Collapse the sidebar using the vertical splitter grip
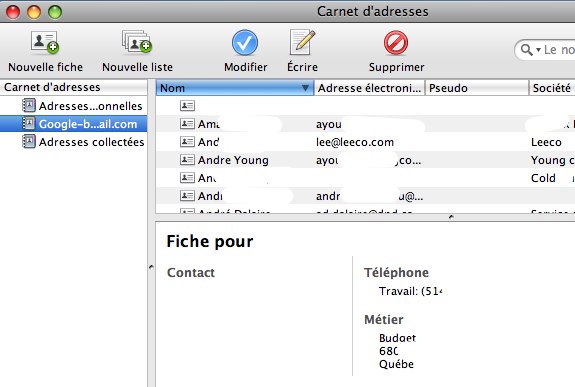Viewport: 575px width, 387px height. pos(151,267)
